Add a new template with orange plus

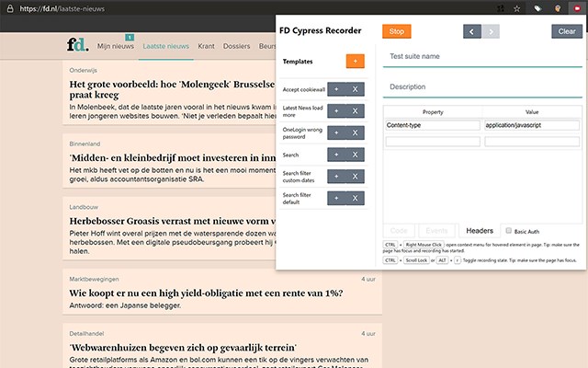pyautogui.click(x=356, y=61)
